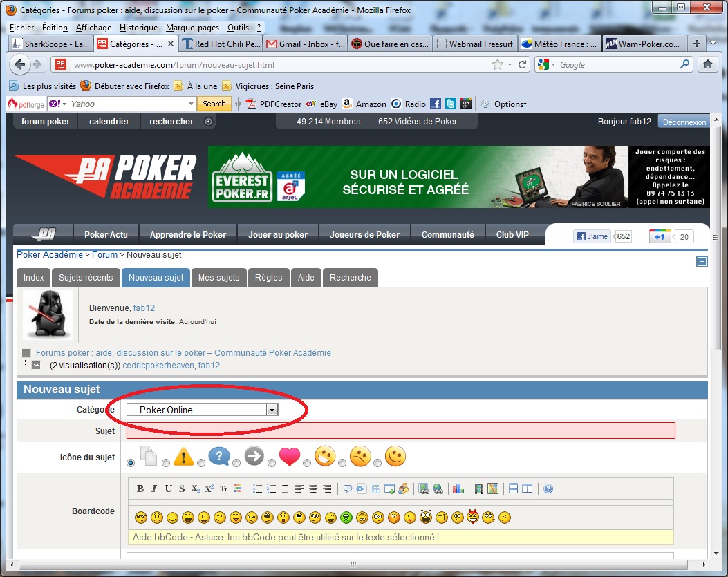Insert a table icon

375,489
